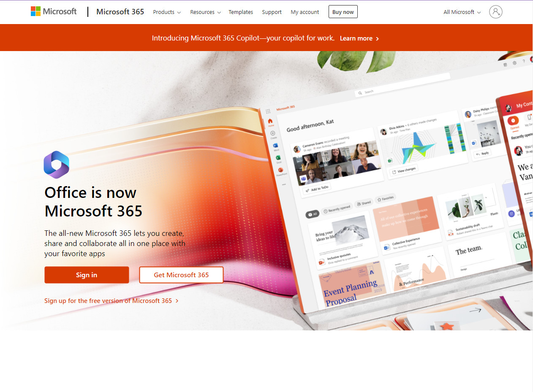Click the 'Good afternoon, Kat' greeting text

pos(310,125)
